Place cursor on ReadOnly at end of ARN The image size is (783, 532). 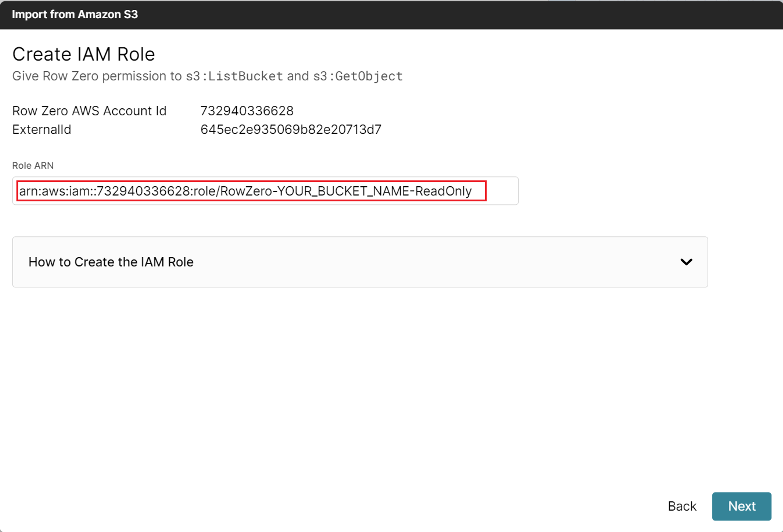pos(443,191)
